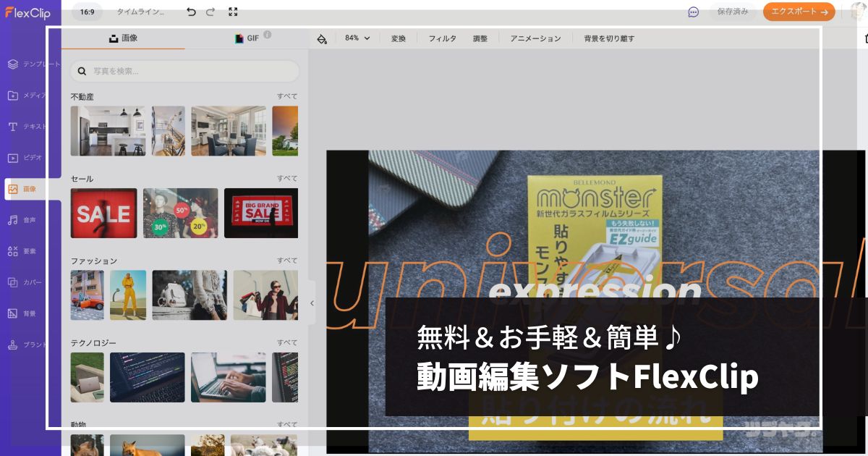The image size is (868, 456).
Task: Toggle the fullscreen preview icon
Action: pyautogui.click(x=232, y=12)
